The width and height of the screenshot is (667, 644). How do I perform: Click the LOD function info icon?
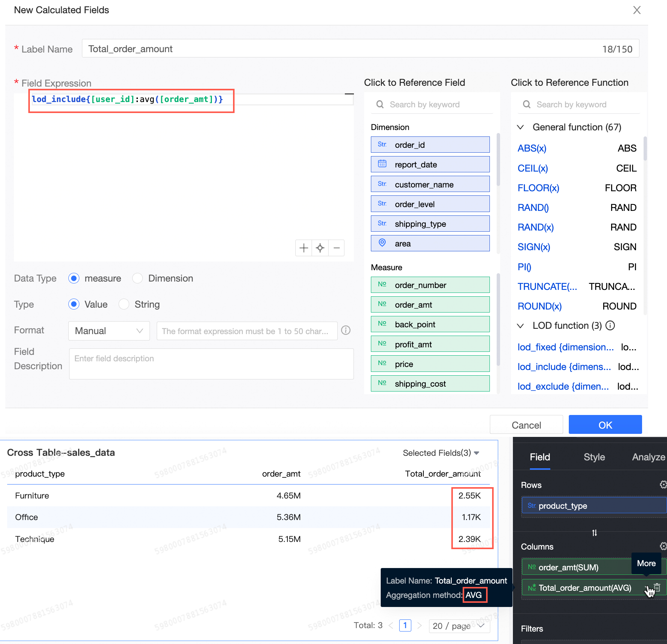(x=610, y=325)
